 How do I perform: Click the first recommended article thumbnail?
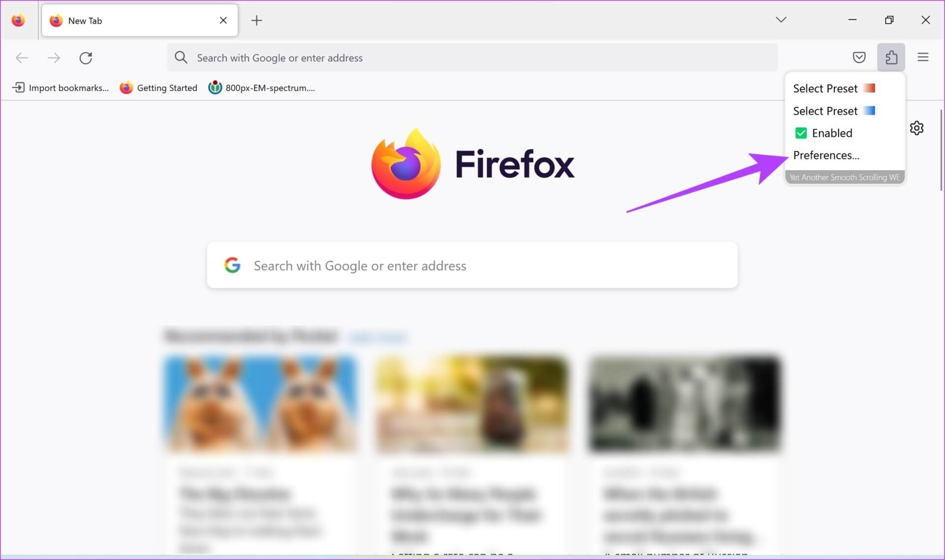(x=260, y=403)
